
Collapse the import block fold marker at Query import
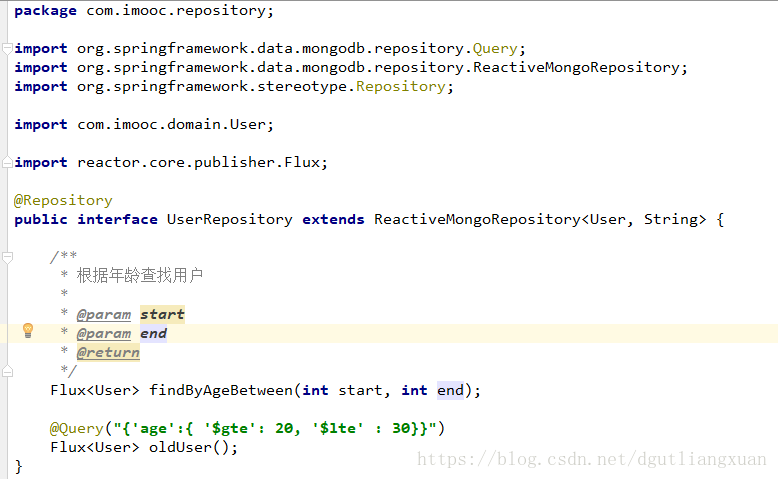pos(7,49)
